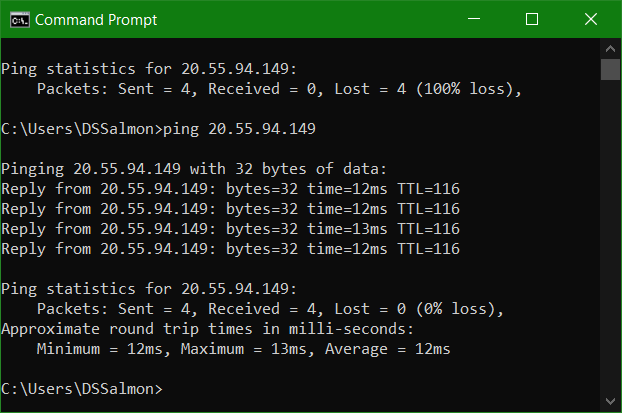Click the "Received = 0" packet statistic

(x=262, y=89)
